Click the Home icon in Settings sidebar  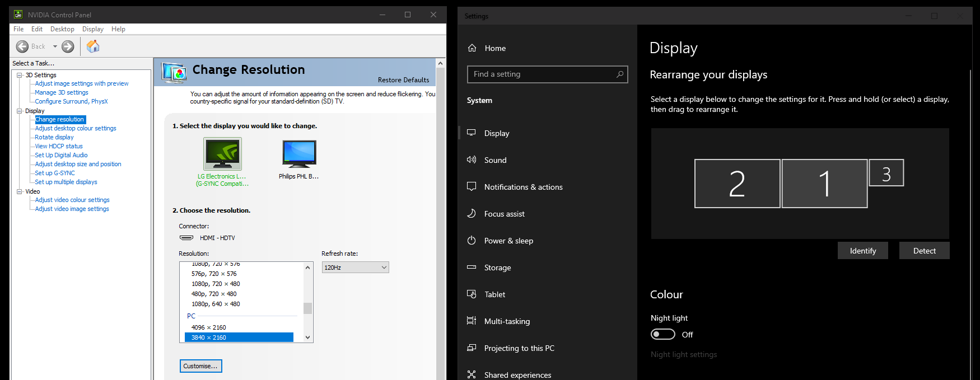coord(472,48)
